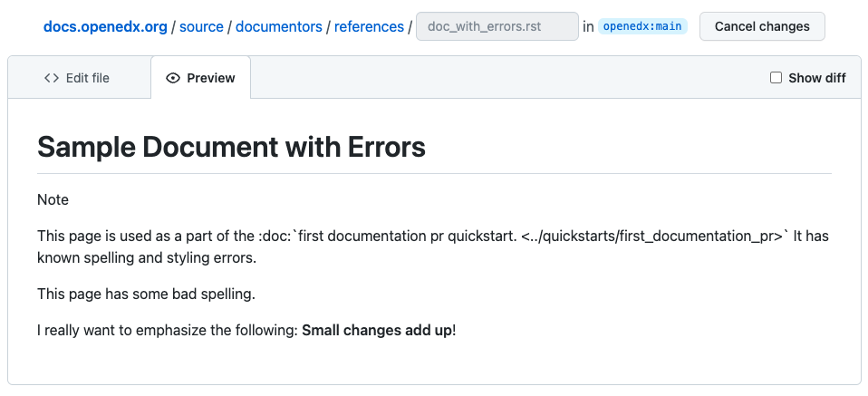868x396 pixels.
Task: Click the doc_with_errors.rst filename field
Action: click(x=497, y=26)
